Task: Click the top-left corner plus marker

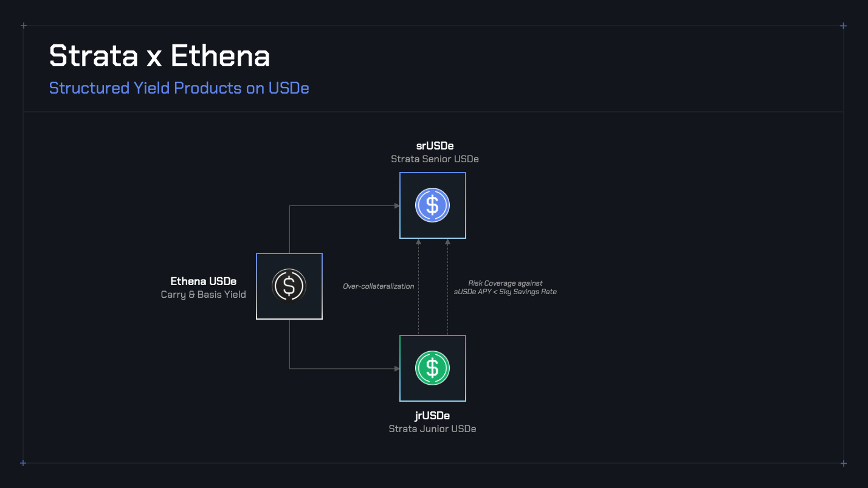Action: click(x=23, y=26)
